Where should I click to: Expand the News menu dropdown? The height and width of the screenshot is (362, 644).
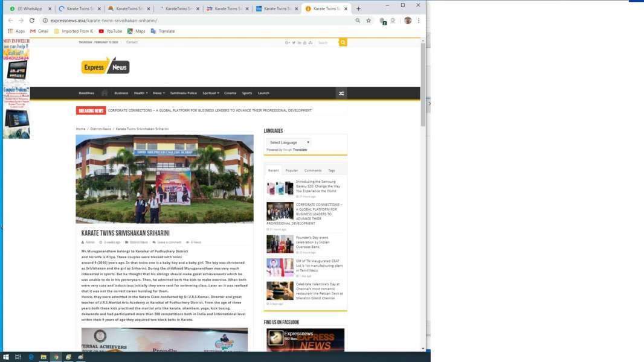158,93
